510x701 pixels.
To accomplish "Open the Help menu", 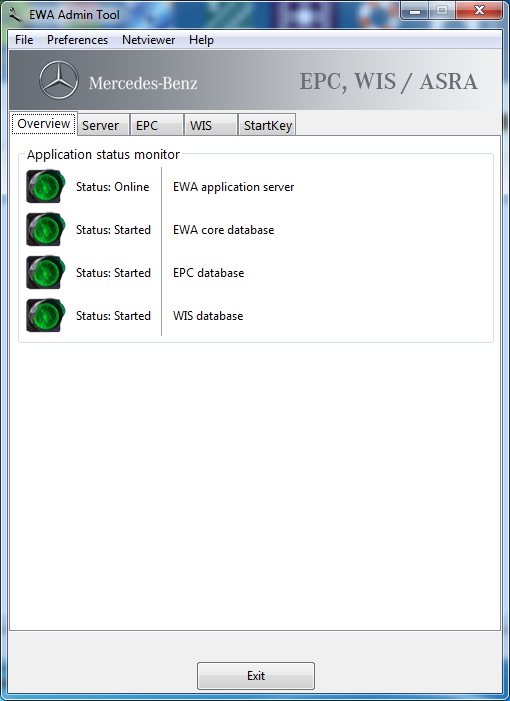I will (x=201, y=40).
